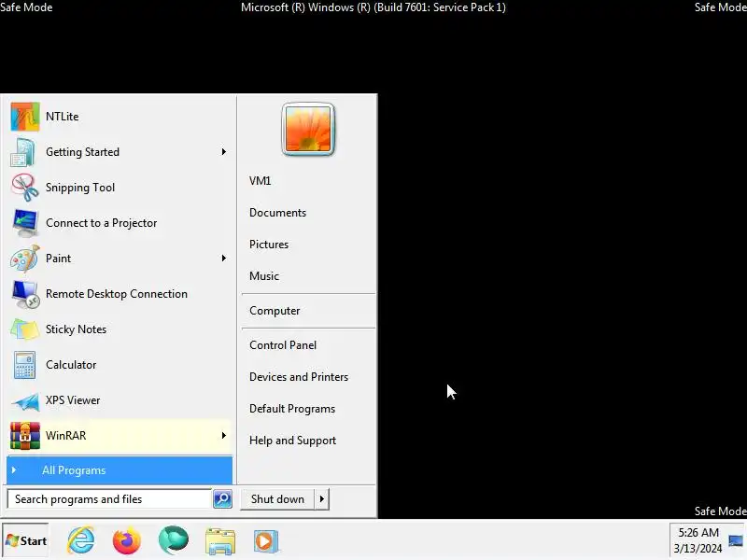
Task: Open the XPS Viewer icon
Action: [x=25, y=400]
